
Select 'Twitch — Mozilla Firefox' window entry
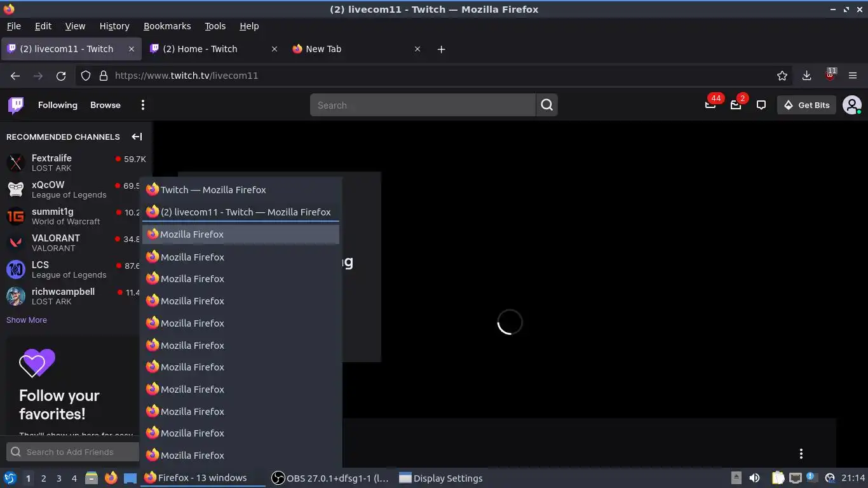click(241, 190)
